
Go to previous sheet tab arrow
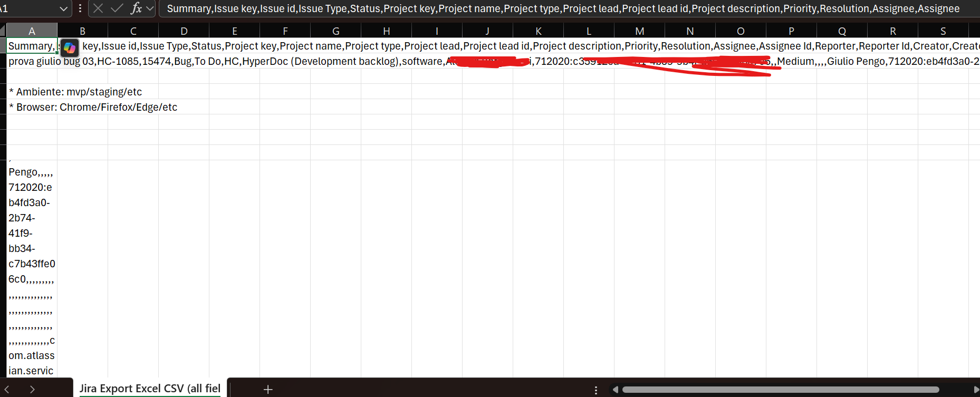click(x=7, y=389)
